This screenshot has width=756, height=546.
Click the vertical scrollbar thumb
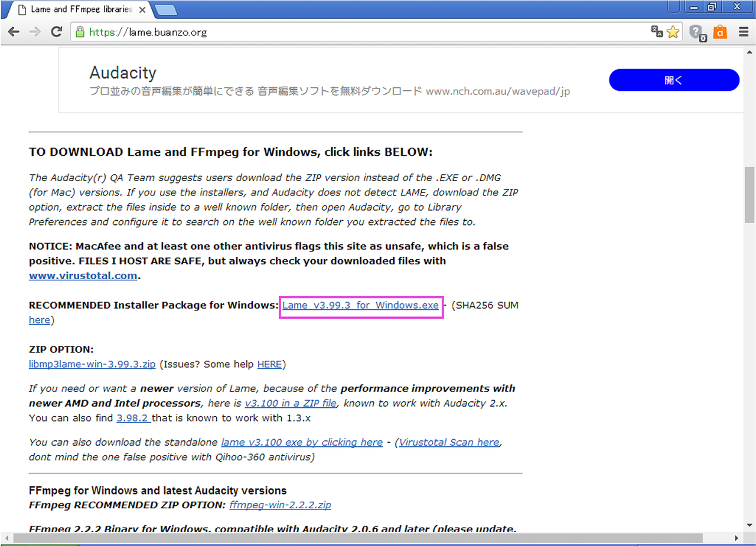(x=750, y=194)
